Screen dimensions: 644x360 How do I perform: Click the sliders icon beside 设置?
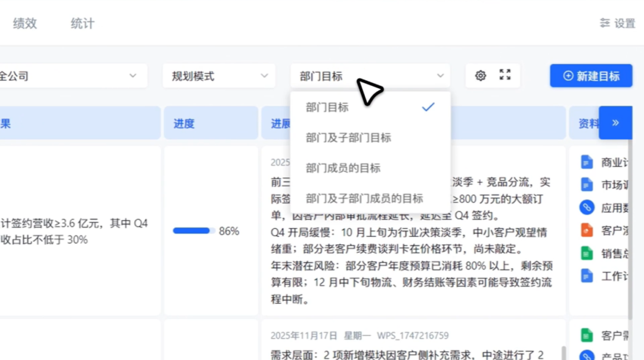(x=605, y=23)
